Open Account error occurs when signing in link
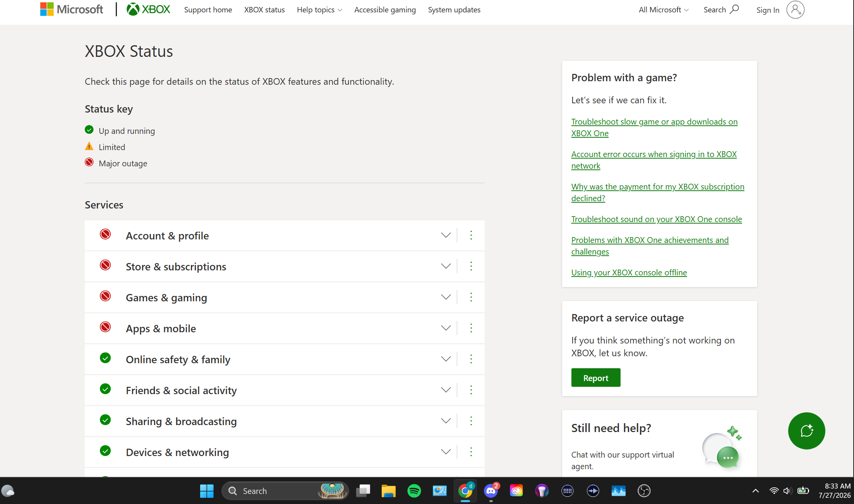The height and width of the screenshot is (504, 854). [654, 160]
